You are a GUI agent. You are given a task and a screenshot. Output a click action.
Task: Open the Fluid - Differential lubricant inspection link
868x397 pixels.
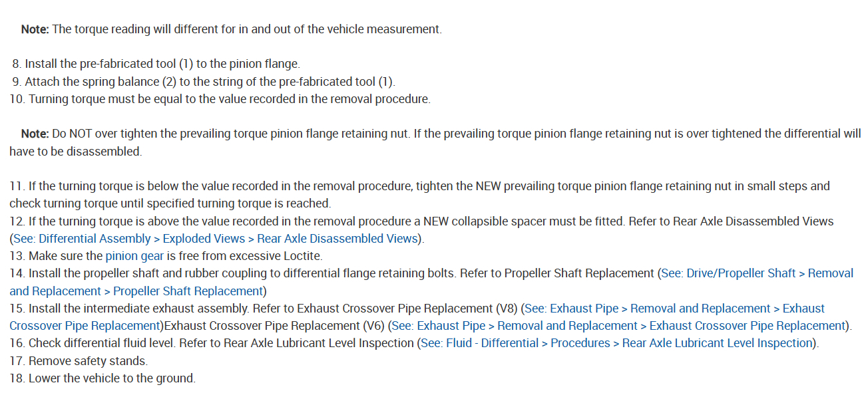click(x=617, y=343)
